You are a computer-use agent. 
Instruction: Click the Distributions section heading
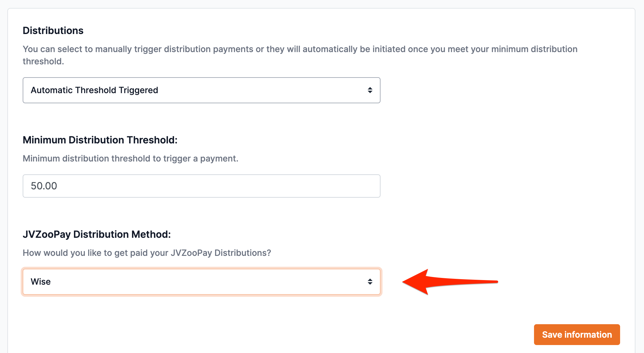(53, 31)
